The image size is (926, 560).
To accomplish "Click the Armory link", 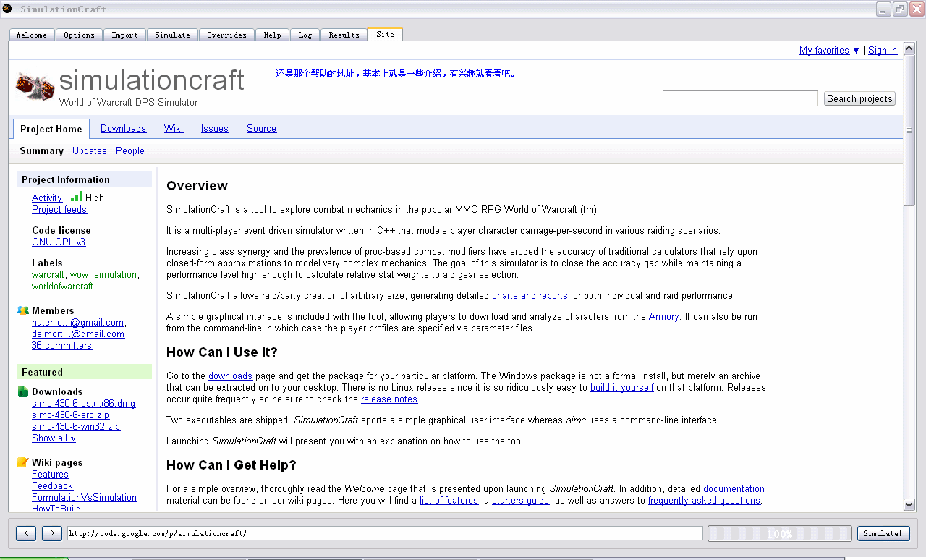I will pyautogui.click(x=664, y=316).
